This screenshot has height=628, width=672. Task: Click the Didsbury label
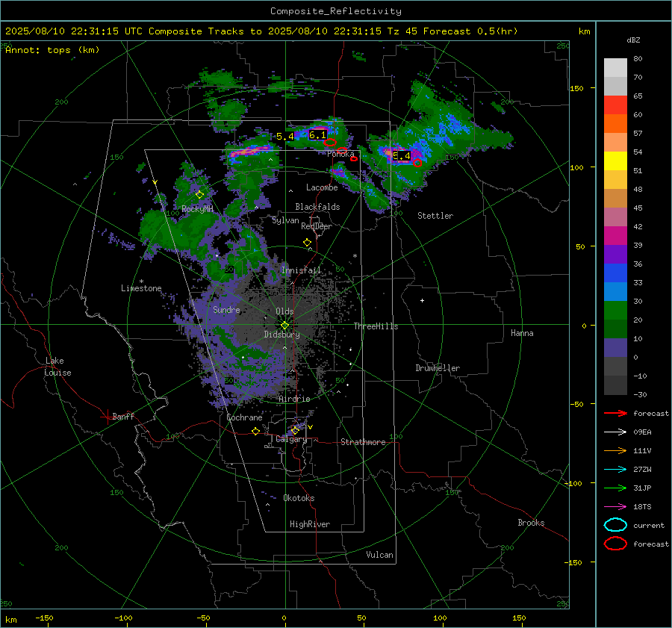pyautogui.click(x=282, y=335)
